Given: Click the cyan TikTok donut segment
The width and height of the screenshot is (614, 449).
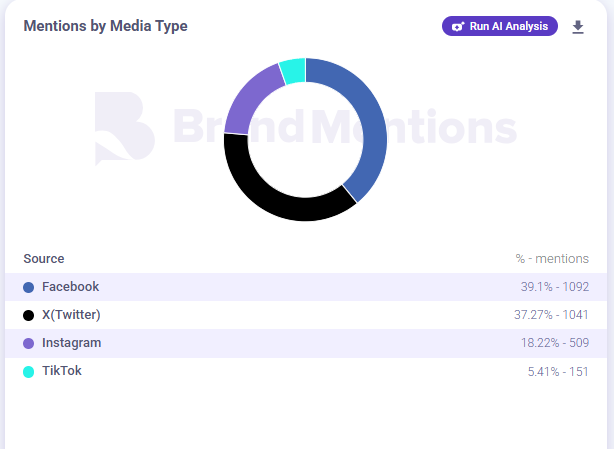Looking at the screenshot, I should (292, 71).
